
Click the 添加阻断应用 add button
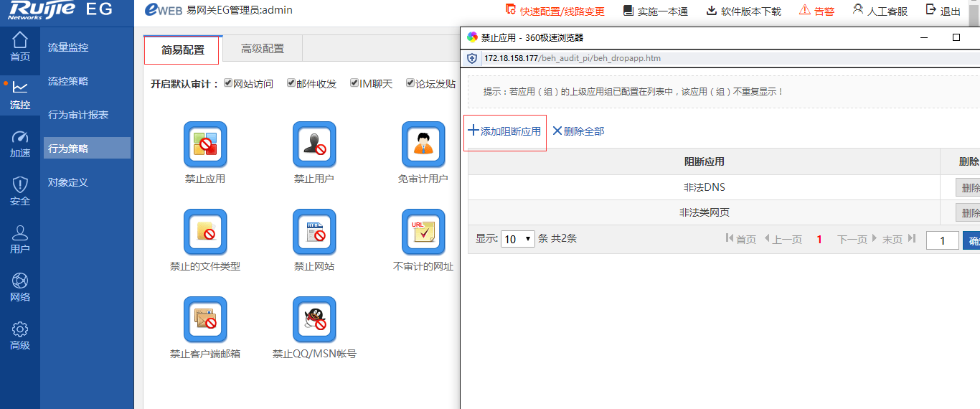coord(505,131)
